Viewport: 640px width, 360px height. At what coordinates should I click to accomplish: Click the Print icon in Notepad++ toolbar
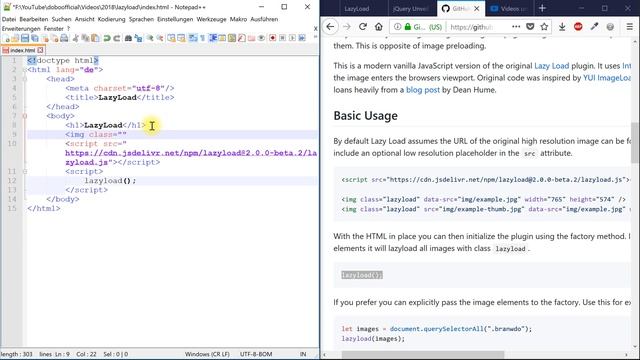tap(64, 38)
